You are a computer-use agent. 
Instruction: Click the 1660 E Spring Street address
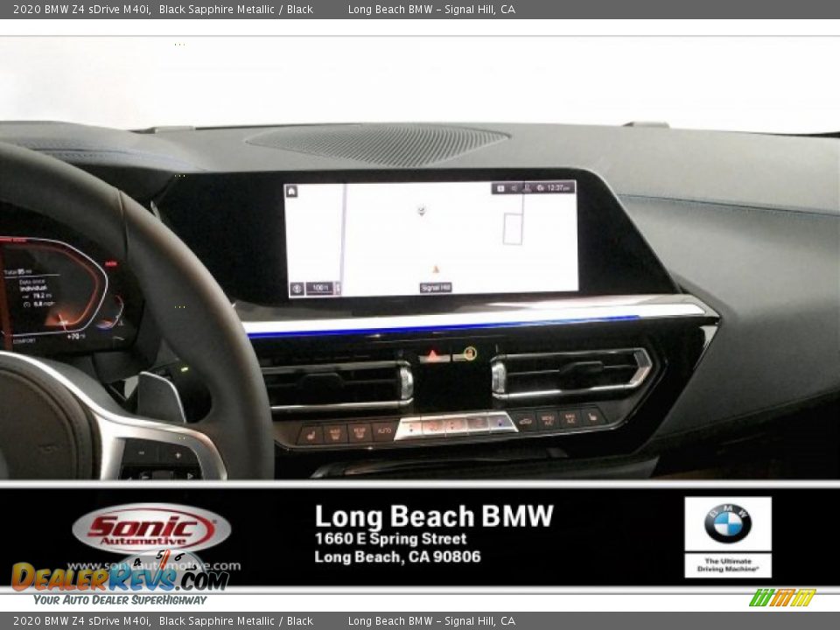(x=390, y=538)
